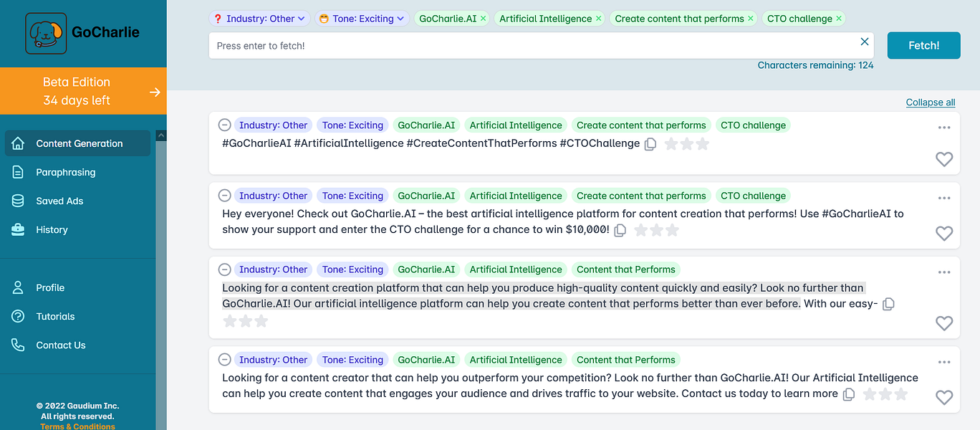Open Content Generation in sidebar
The image size is (980, 430).
[x=78, y=143]
